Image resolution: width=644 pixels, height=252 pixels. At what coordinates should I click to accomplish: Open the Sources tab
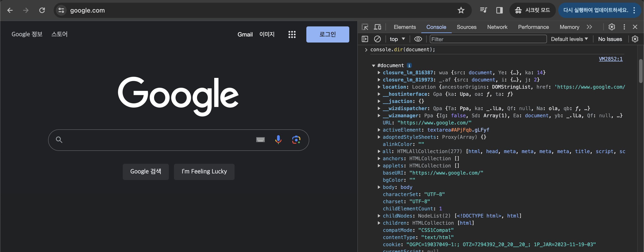pos(466,27)
